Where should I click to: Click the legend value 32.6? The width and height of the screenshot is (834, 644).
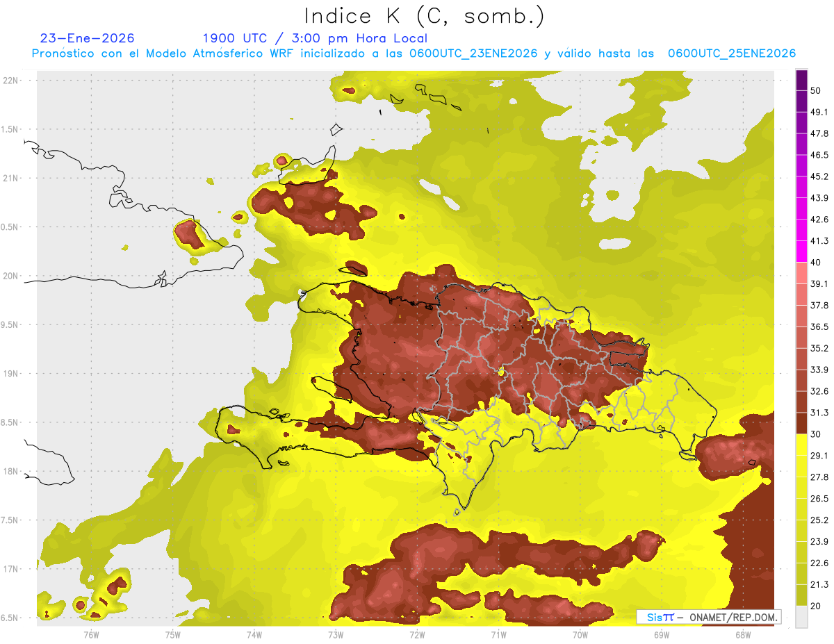click(x=819, y=391)
